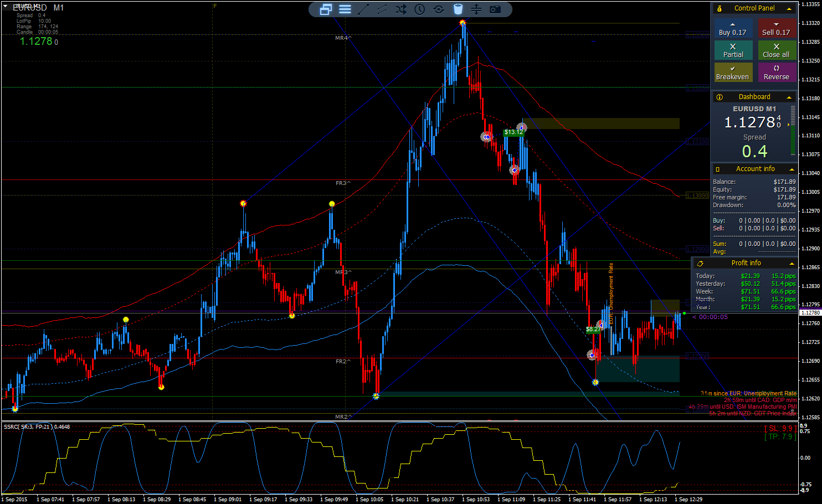
Task: Select the parallel channel lines tool
Action: (x=382, y=9)
